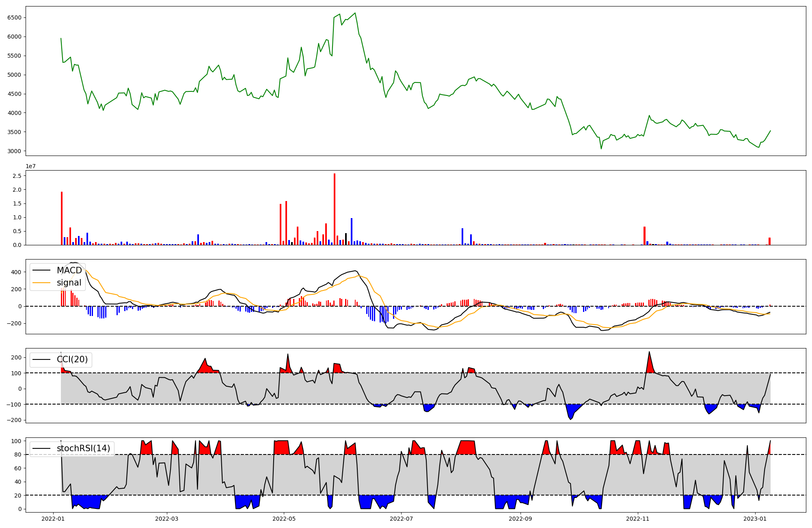
Task: Click the 2.5 volume axis tick label
Action: tap(17, 176)
